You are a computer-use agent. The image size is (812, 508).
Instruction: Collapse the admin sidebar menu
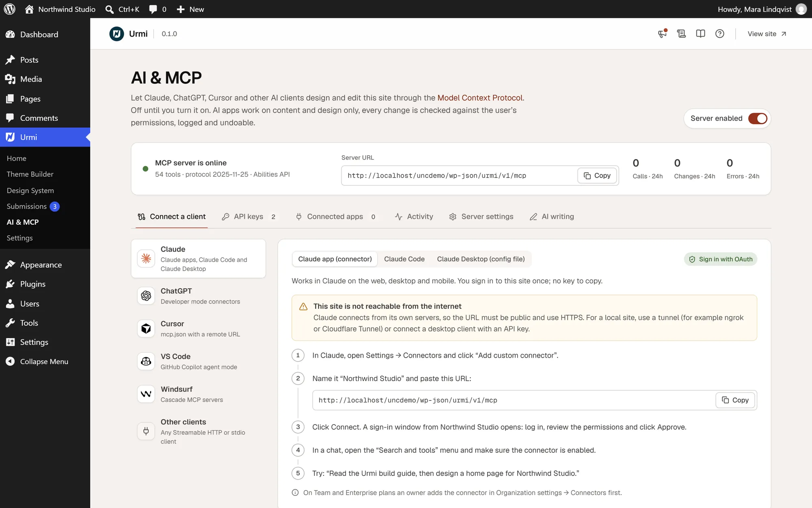click(x=45, y=362)
